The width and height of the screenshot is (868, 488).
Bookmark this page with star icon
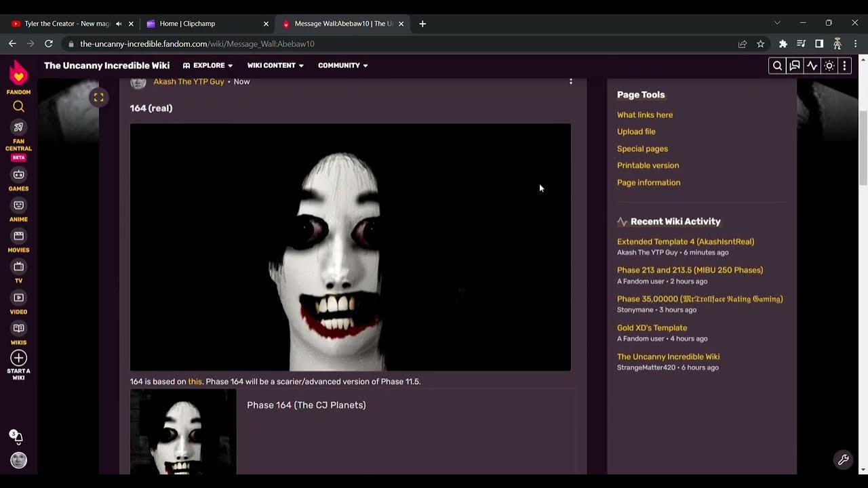[760, 43]
